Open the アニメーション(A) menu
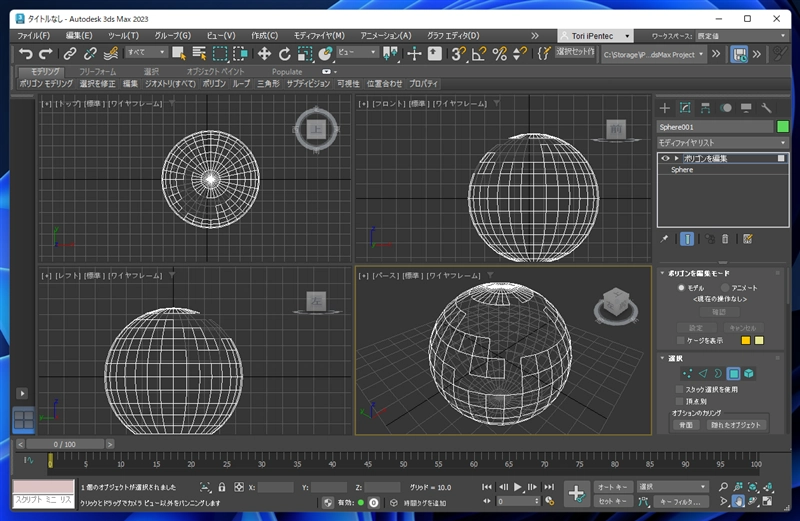The image size is (800, 521). click(x=386, y=36)
